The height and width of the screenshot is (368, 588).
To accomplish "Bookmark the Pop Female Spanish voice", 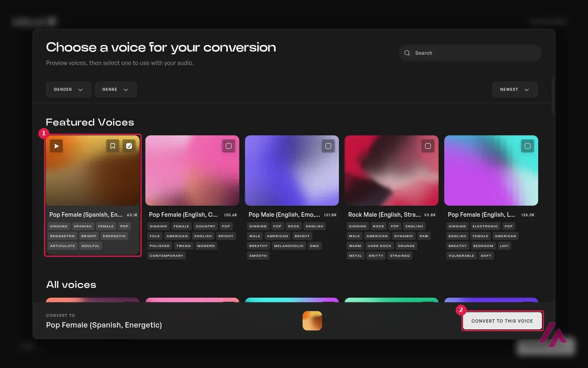I will [113, 146].
